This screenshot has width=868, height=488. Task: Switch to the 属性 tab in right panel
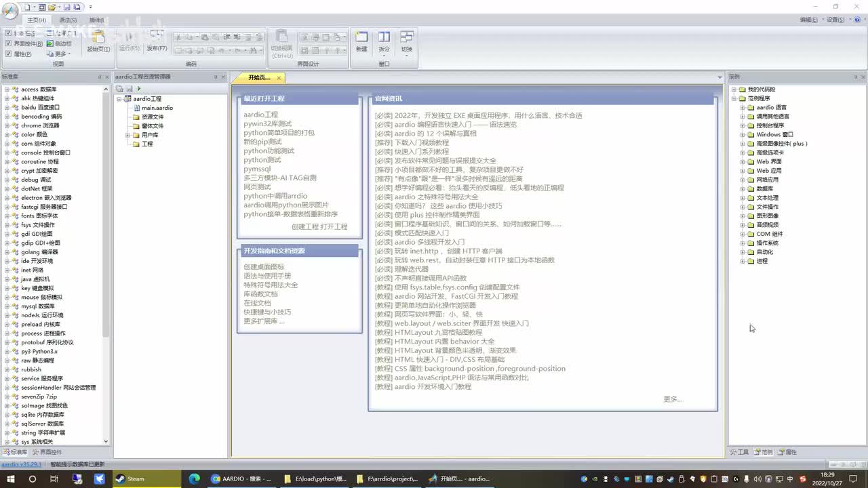(x=787, y=452)
